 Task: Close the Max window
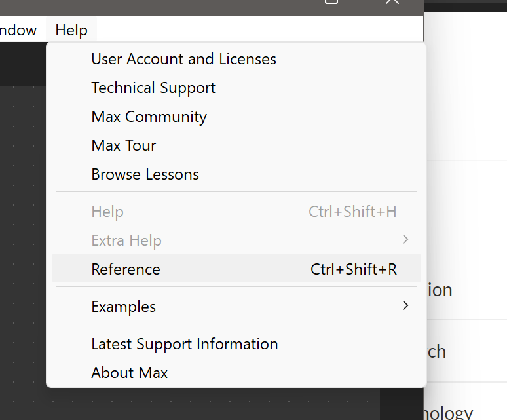392,3
